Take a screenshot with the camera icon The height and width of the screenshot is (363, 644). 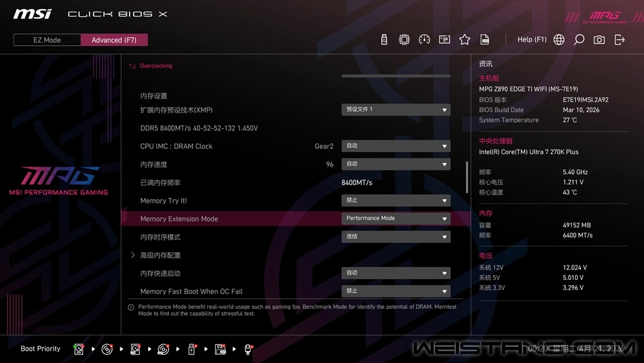coord(599,39)
